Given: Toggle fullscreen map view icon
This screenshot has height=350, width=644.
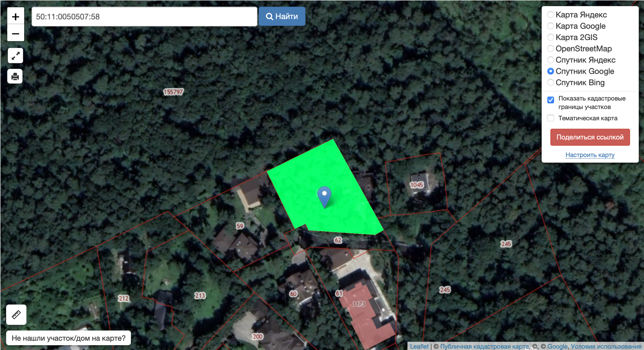Looking at the screenshot, I should pos(15,56).
